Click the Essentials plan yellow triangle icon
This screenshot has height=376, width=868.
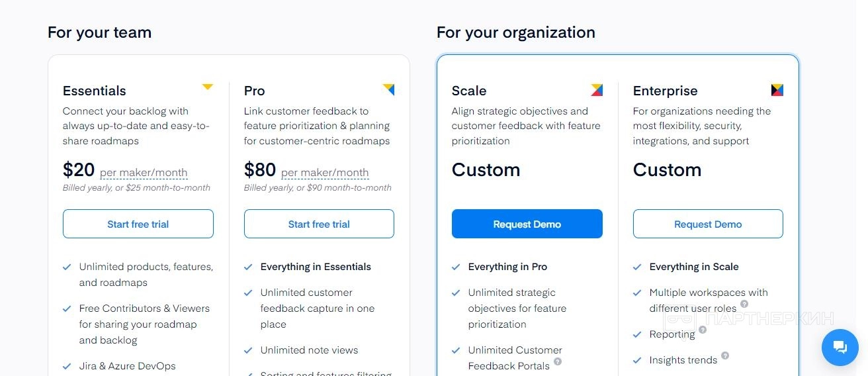click(207, 87)
